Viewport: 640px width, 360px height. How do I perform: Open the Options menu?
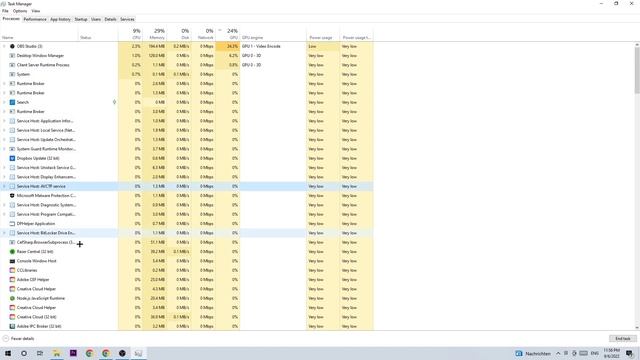click(20, 11)
